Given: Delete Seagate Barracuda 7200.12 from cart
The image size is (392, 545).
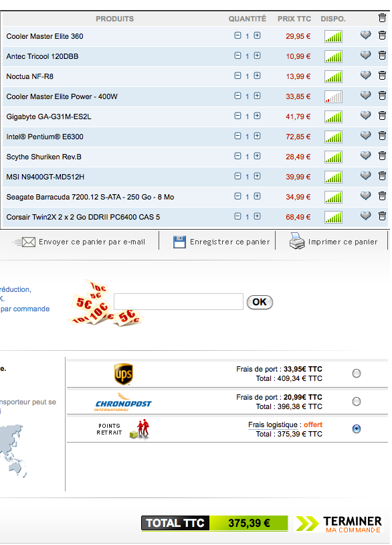Looking at the screenshot, I should click(382, 196).
